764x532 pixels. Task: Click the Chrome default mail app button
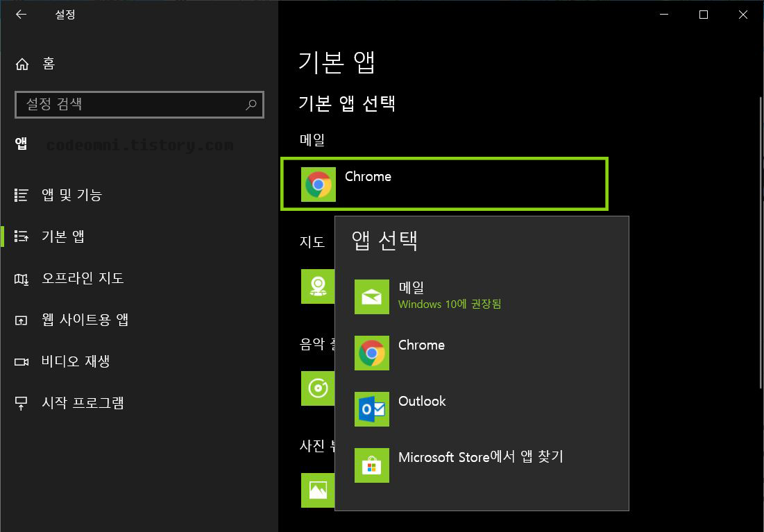tap(444, 184)
